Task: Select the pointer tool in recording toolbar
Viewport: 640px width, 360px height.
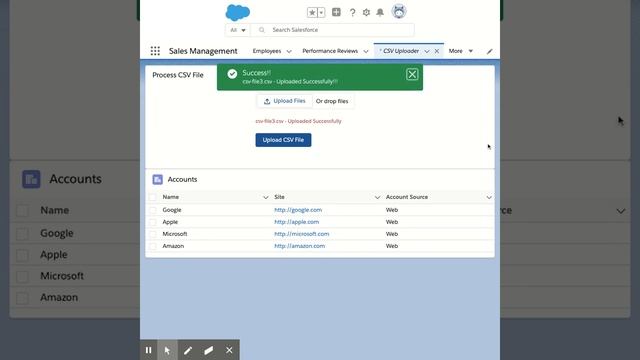Action: [x=167, y=350]
